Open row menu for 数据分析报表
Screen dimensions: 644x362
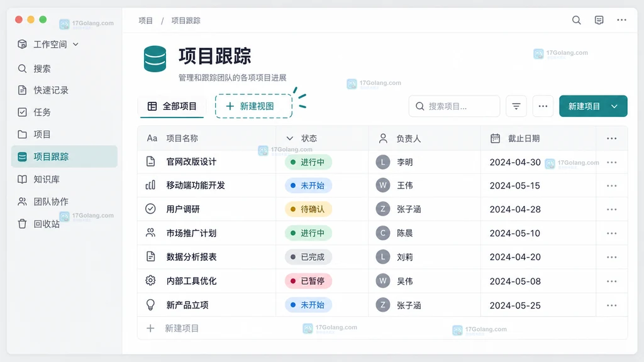(x=611, y=257)
